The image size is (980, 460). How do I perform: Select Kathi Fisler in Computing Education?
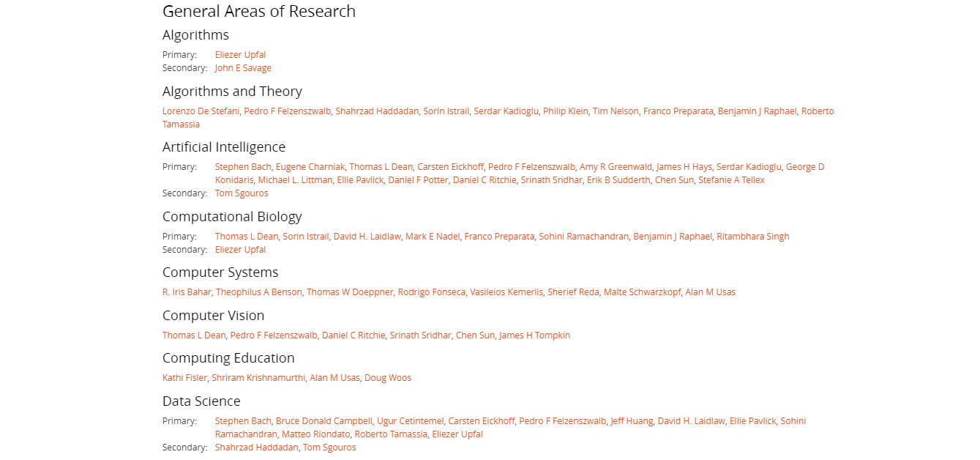point(184,378)
